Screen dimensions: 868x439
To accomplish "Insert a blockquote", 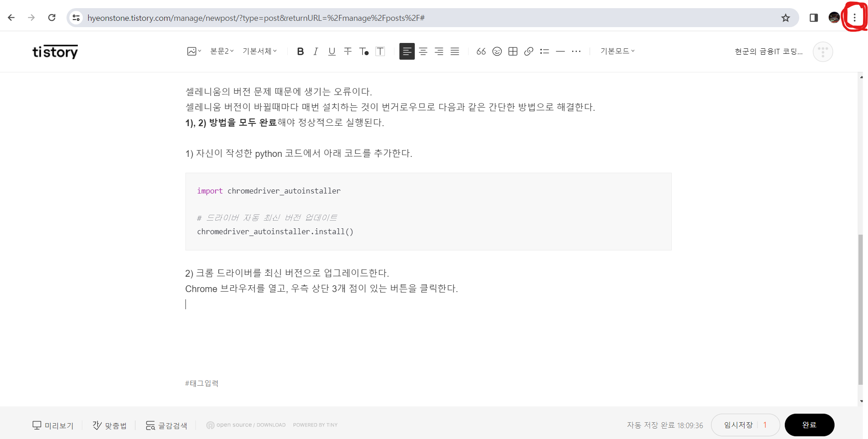I will point(481,52).
